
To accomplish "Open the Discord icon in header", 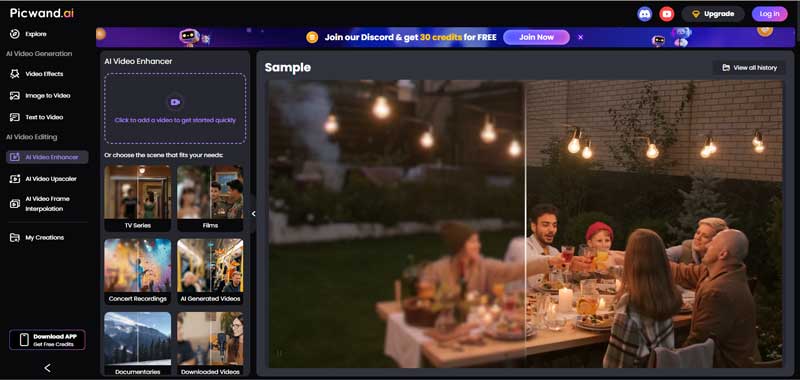I will pos(645,14).
